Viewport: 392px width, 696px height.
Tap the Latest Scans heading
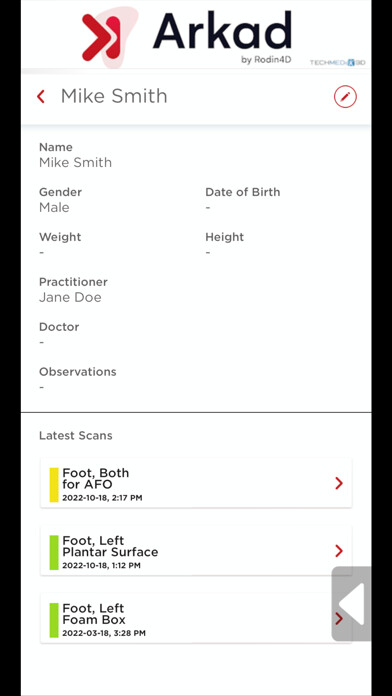(x=75, y=435)
